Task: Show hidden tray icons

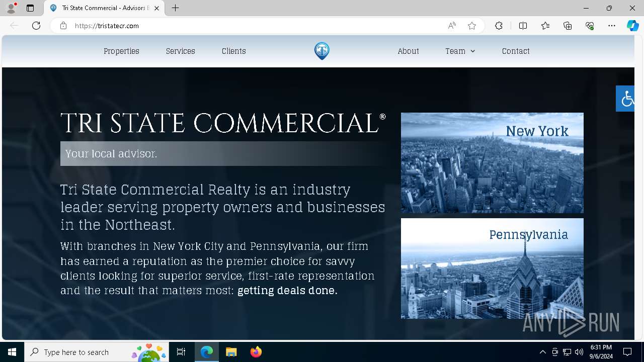Action: click(542, 352)
